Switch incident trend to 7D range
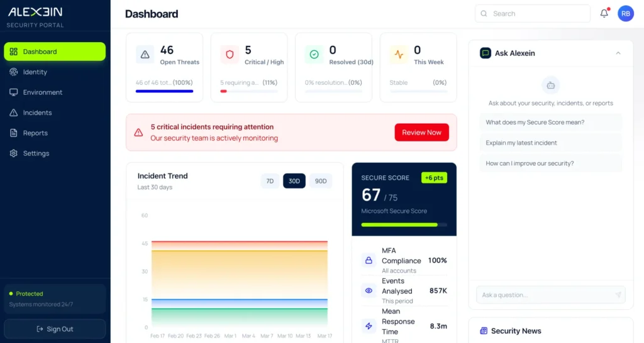Screen dimensions: 644x343 click(x=270, y=181)
